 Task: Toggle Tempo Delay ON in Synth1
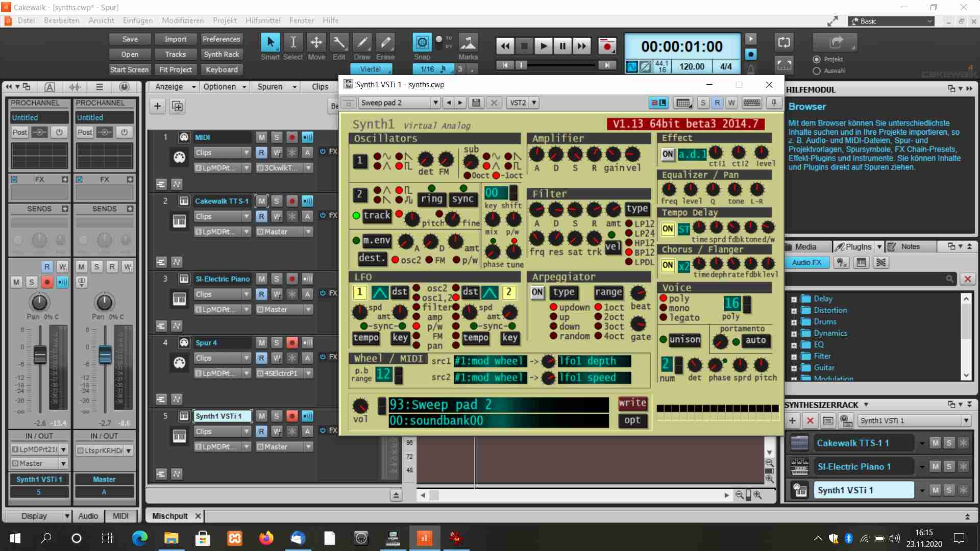668,229
